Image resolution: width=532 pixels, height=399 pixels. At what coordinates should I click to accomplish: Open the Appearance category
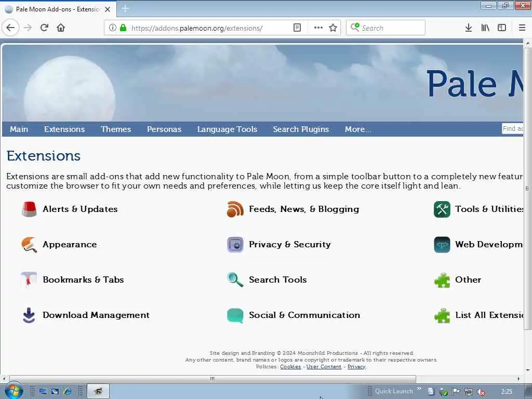(70, 244)
